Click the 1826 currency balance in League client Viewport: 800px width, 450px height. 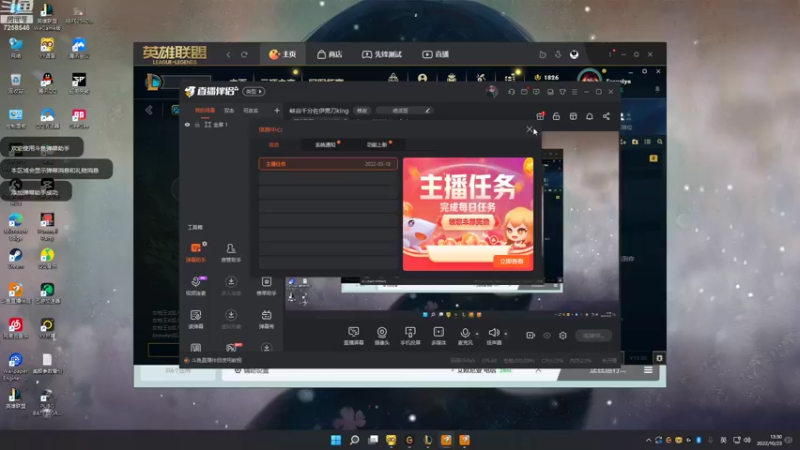(546, 78)
